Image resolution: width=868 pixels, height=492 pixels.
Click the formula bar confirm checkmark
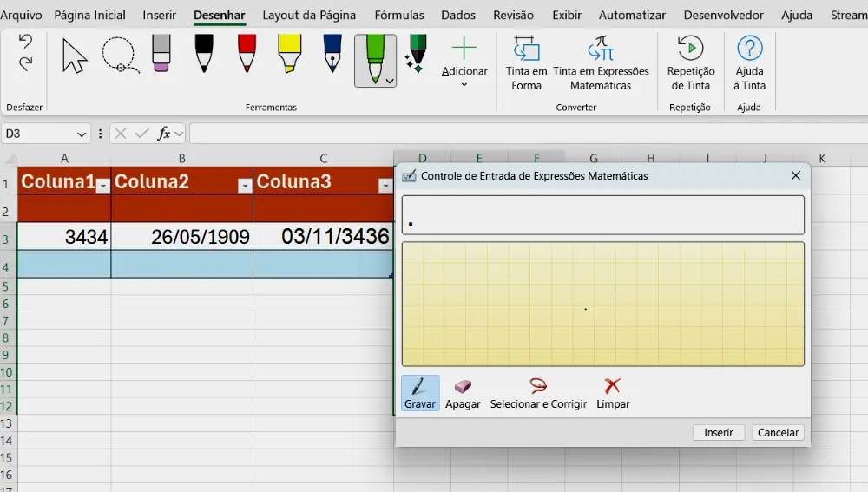tap(141, 134)
